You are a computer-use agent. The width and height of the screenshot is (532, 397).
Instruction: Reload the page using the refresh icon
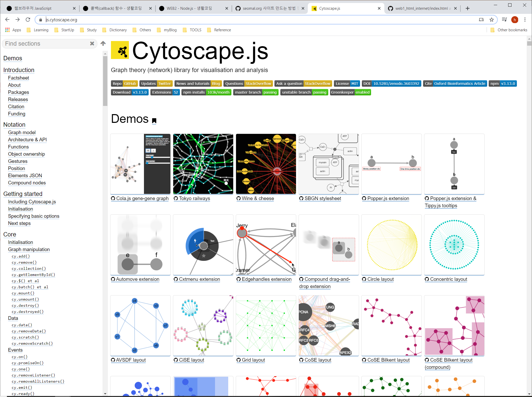click(x=28, y=20)
